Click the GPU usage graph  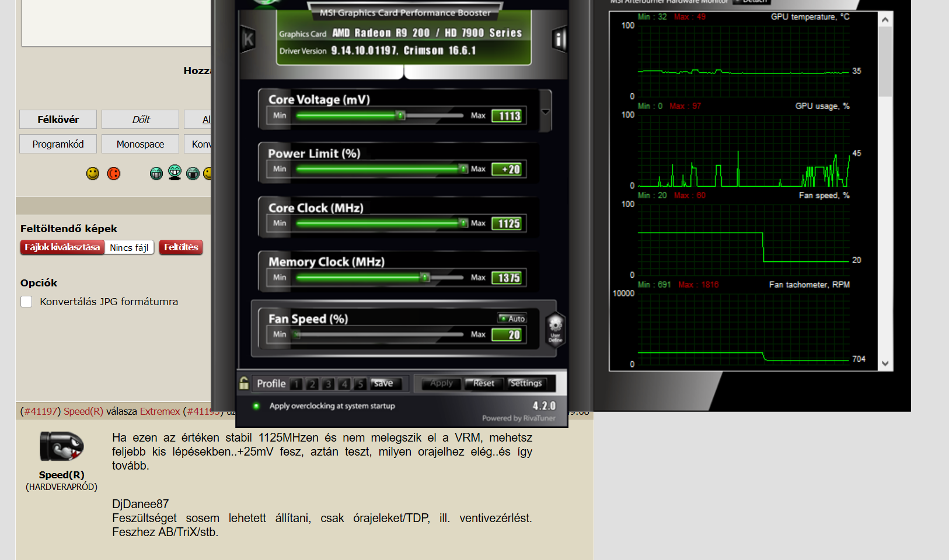(x=744, y=150)
